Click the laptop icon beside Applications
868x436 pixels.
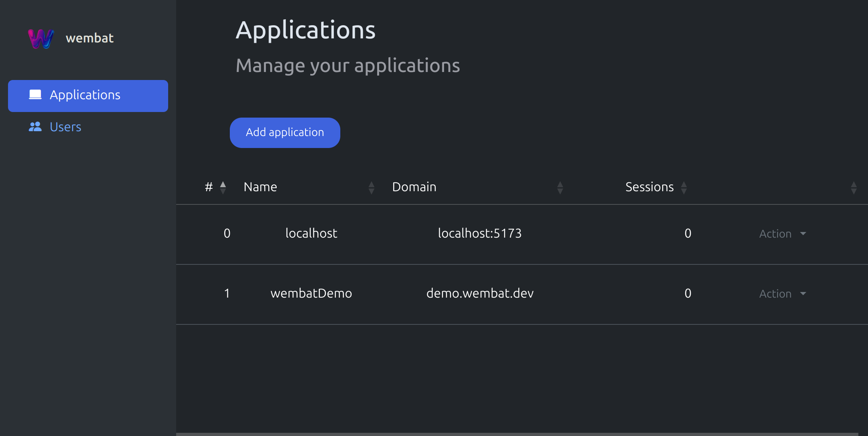click(x=35, y=95)
